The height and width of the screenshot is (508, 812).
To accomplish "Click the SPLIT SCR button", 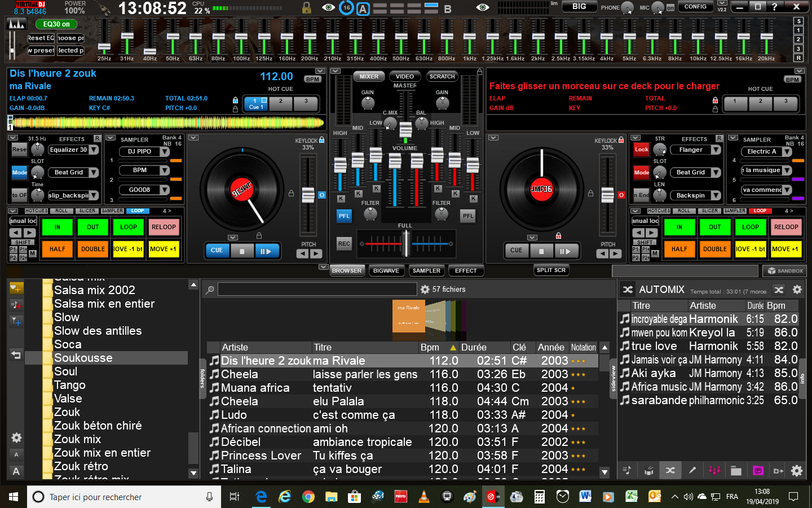I will pyautogui.click(x=551, y=270).
